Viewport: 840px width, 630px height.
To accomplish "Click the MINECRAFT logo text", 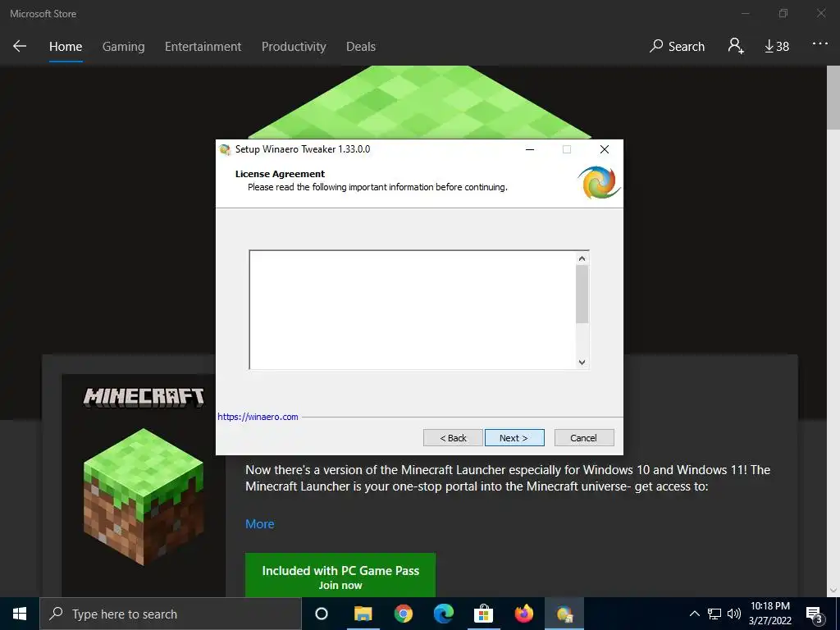I will coord(144,398).
